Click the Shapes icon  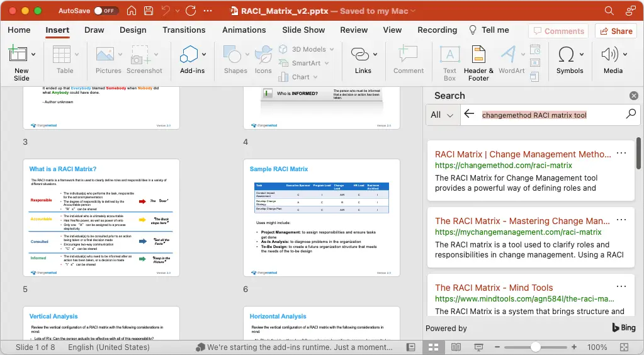[x=232, y=54]
